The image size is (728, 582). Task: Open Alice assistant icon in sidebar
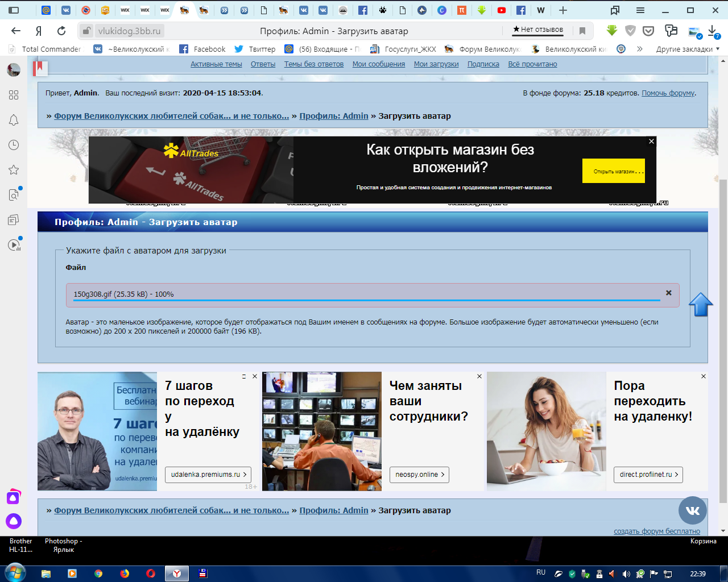14,521
